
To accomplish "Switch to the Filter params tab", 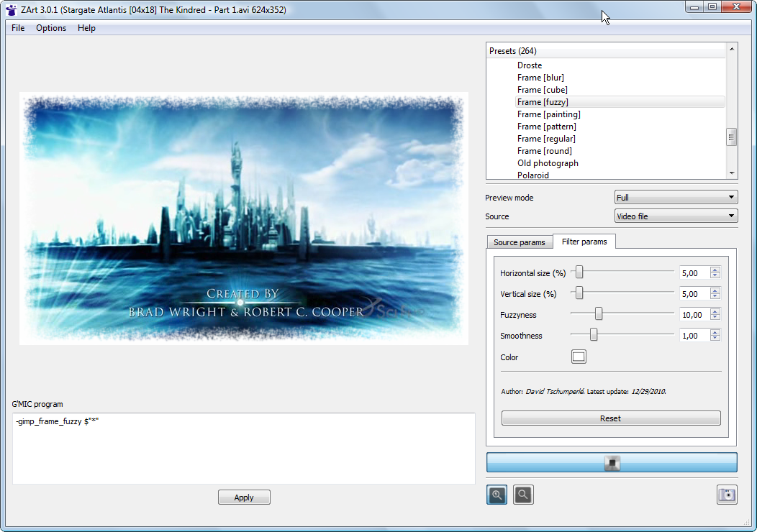I will tap(584, 241).
